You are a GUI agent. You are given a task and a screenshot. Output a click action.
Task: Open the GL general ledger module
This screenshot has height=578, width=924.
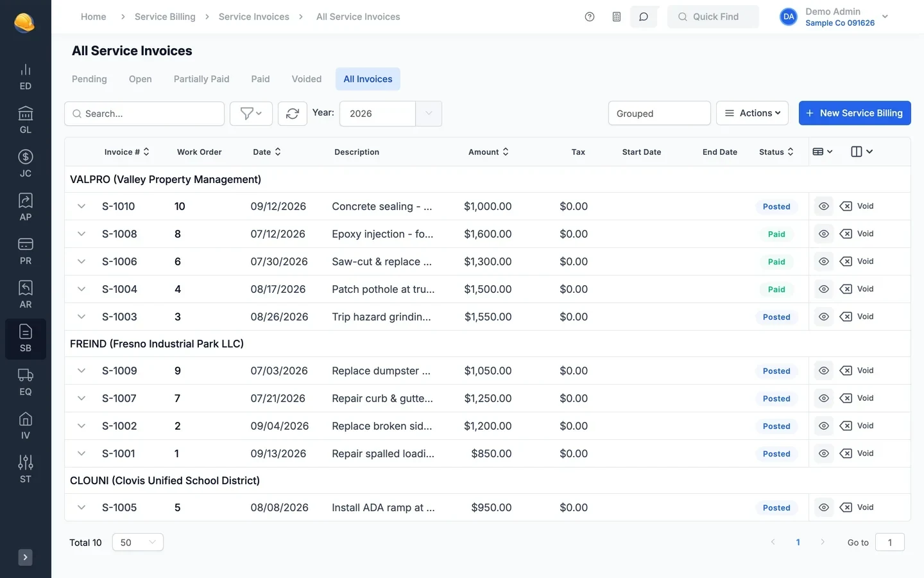click(25, 121)
